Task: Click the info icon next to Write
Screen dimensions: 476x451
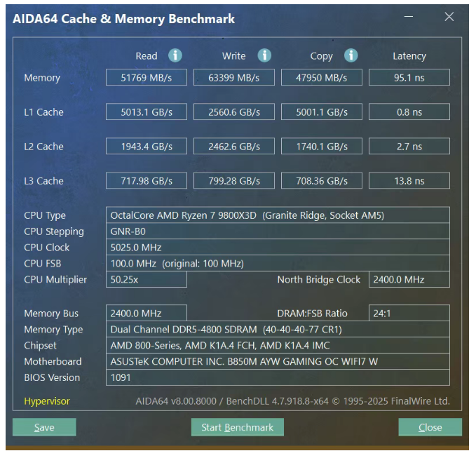Action: pyautogui.click(x=264, y=56)
